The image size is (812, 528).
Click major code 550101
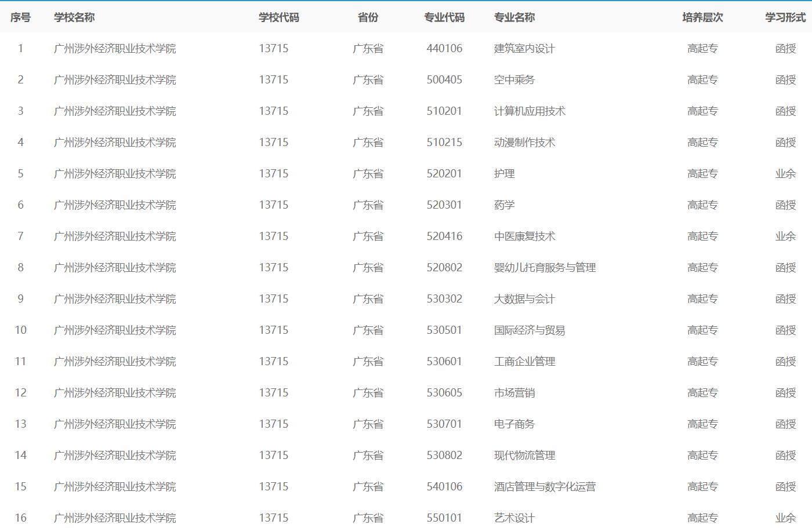pos(444,518)
